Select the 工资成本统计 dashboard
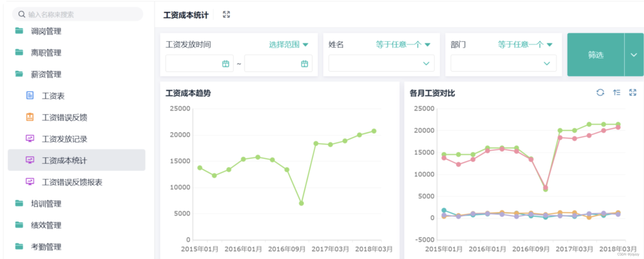This screenshot has width=644, height=259. point(76,160)
